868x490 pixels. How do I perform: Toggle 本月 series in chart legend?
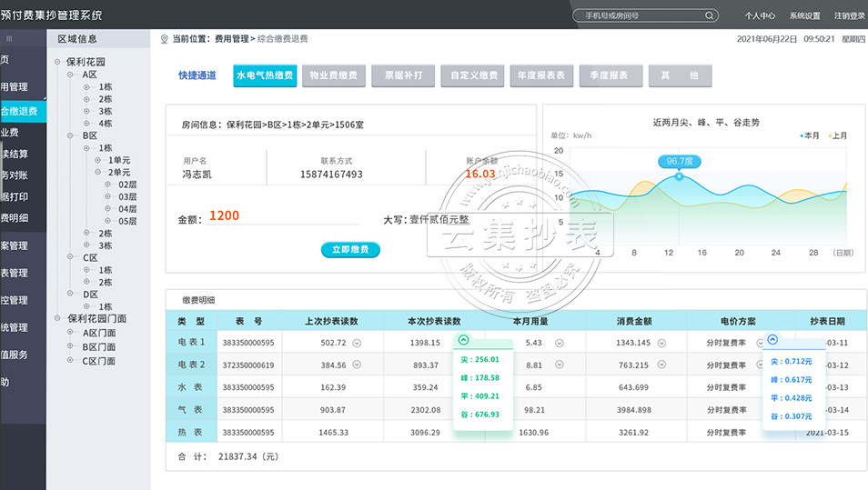point(808,135)
